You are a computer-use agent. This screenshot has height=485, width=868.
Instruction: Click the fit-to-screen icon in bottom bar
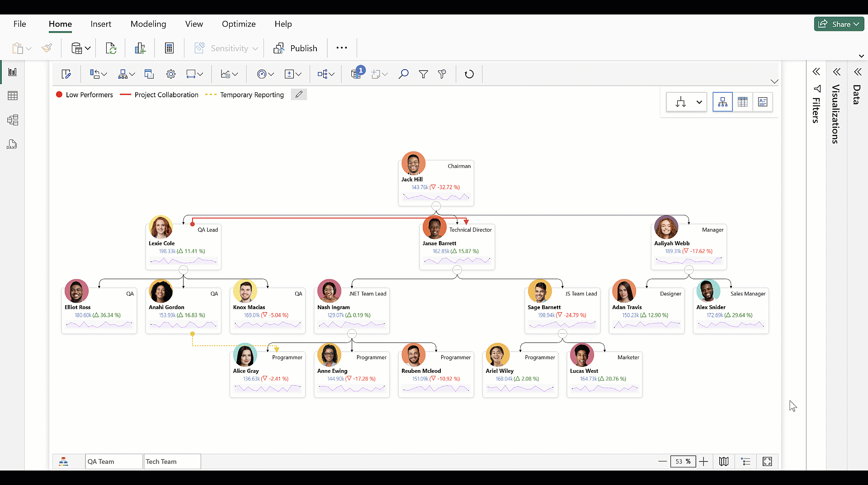[x=767, y=461]
